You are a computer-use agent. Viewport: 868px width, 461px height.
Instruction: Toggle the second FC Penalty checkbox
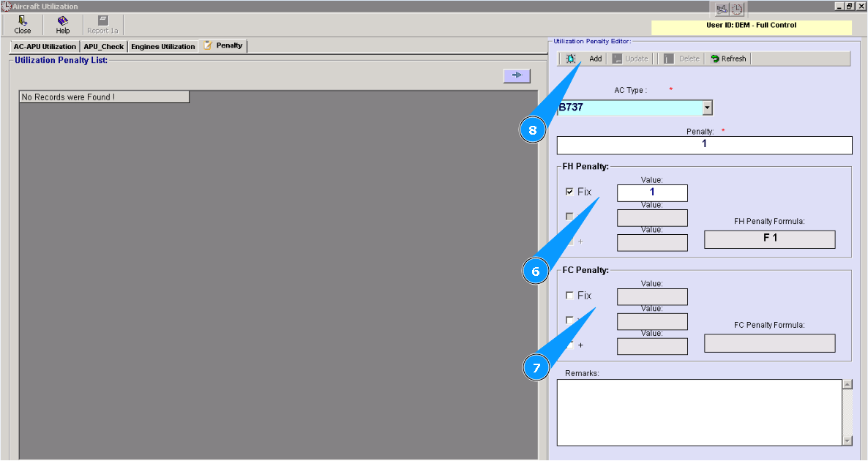tap(569, 320)
